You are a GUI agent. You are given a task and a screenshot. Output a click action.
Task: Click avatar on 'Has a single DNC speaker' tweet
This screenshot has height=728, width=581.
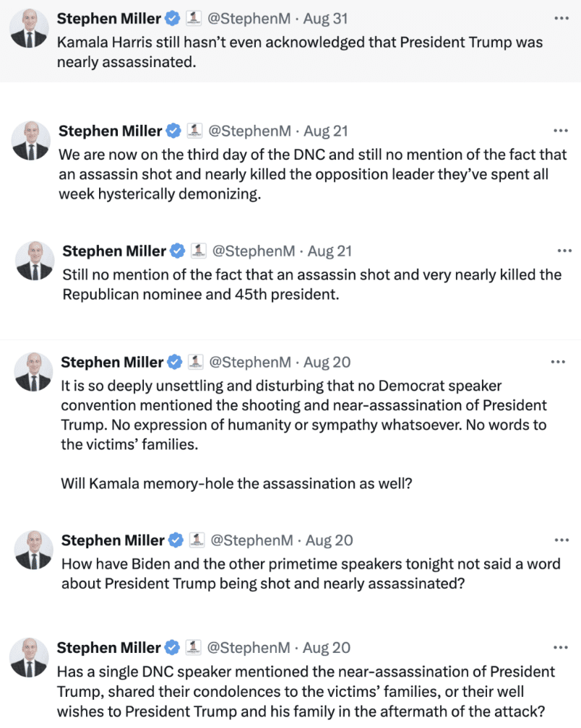point(30,658)
